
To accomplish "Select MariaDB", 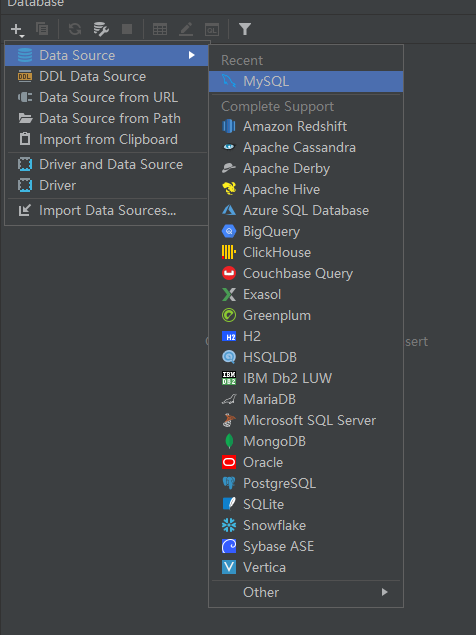I will (x=306, y=399).
